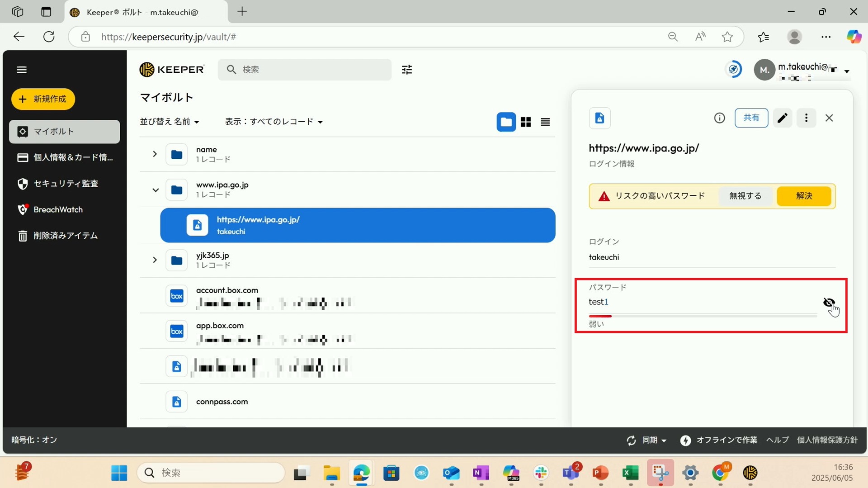
Task: Switch to grid view layout
Action: (x=526, y=122)
